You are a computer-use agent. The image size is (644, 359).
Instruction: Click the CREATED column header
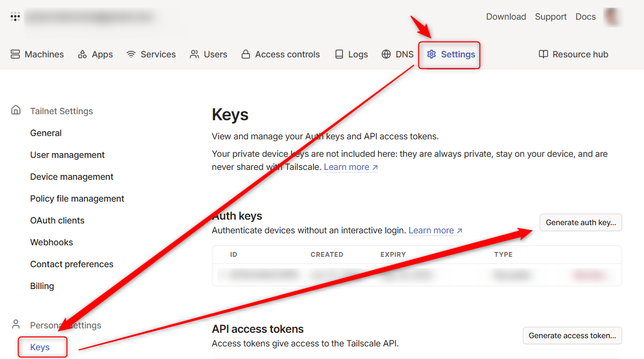tap(327, 255)
